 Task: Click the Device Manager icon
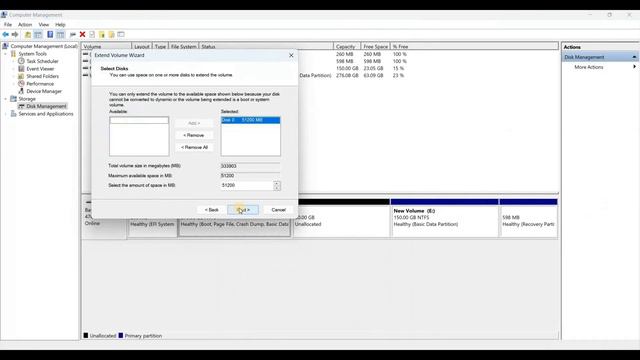pos(21,91)
